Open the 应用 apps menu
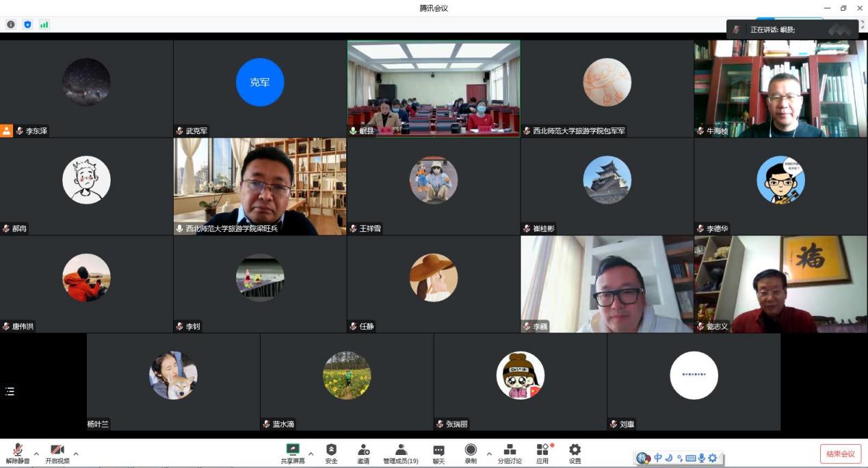Viewport: 868px width, 468px height. tap(542, 452)
